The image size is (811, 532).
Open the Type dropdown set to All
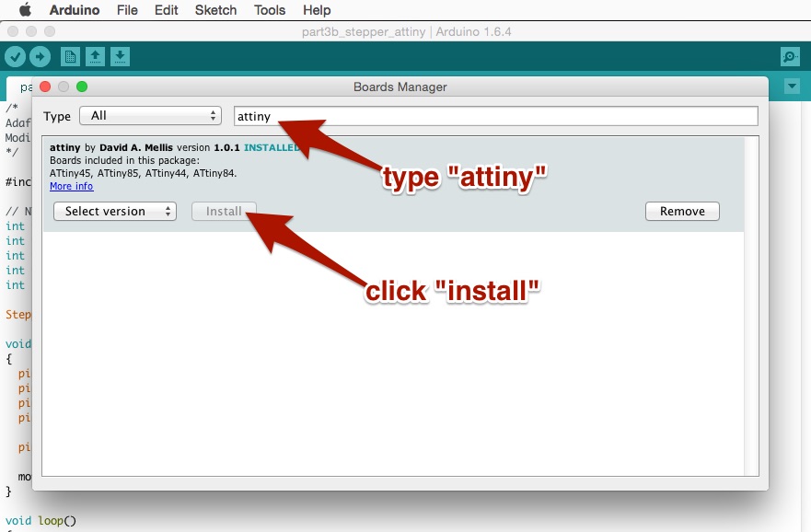(x=151, y=116)
